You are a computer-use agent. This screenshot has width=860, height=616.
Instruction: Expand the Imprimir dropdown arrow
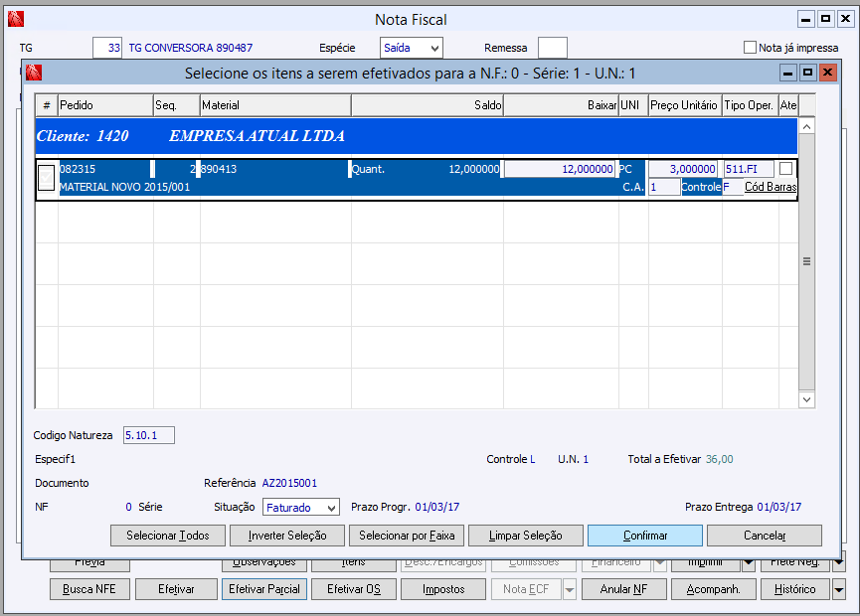[749, 563]
